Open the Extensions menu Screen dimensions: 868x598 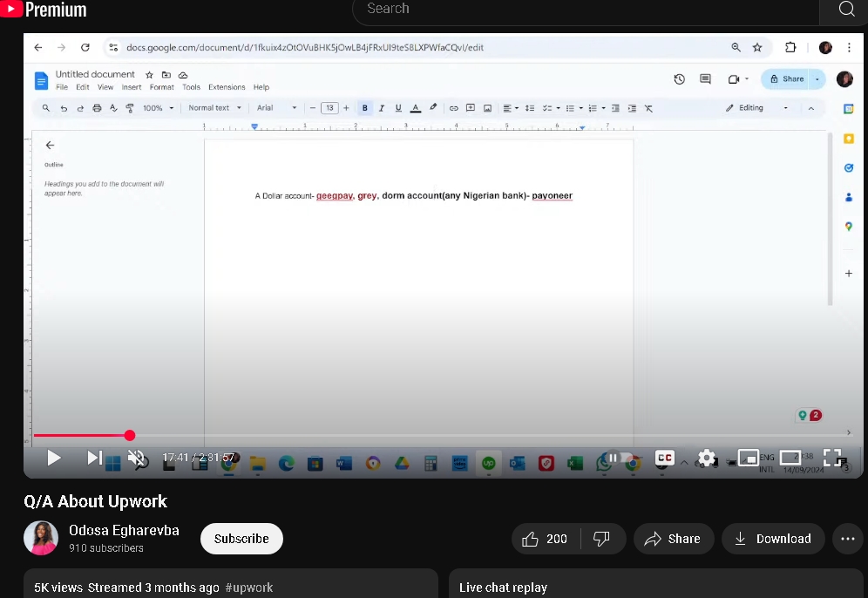click(227, 87)
